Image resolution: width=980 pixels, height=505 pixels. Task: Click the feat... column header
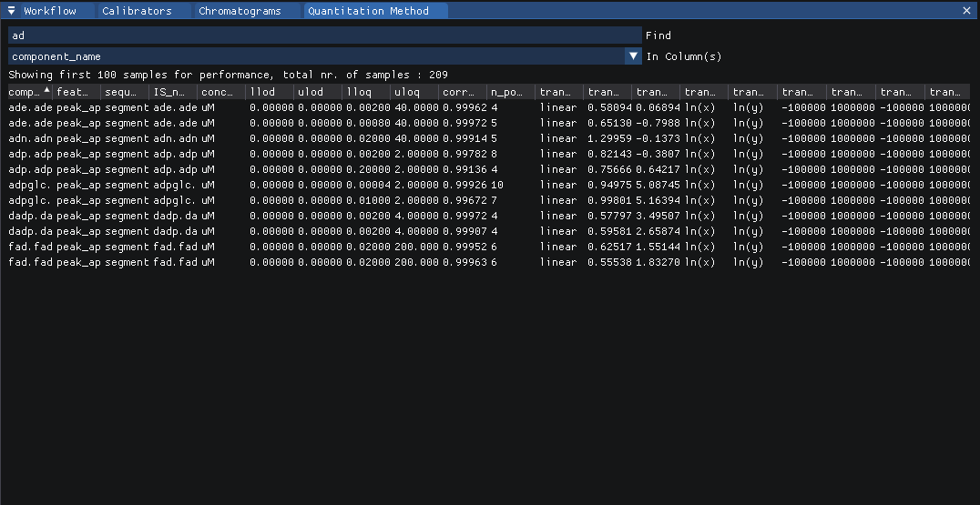point(77,92)
